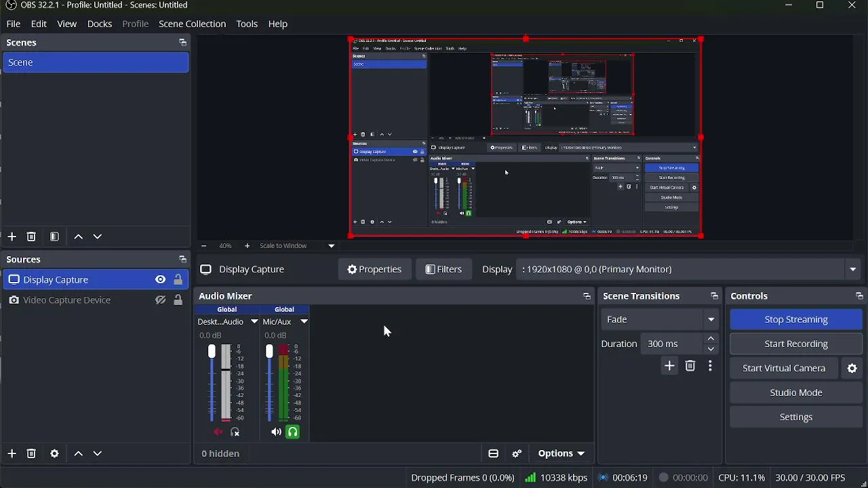Open the Edit menu
The width and height of the screenshot is (868, 488).
pyautogui.click(x=39, y=24)
